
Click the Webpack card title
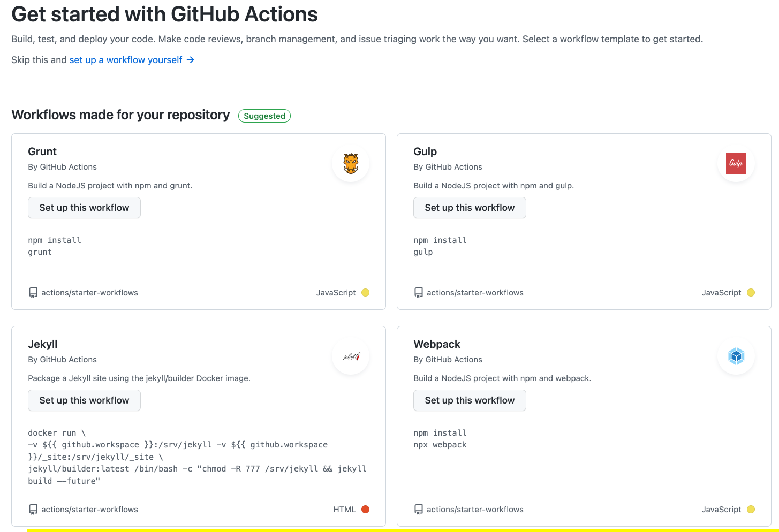point(437,344)
